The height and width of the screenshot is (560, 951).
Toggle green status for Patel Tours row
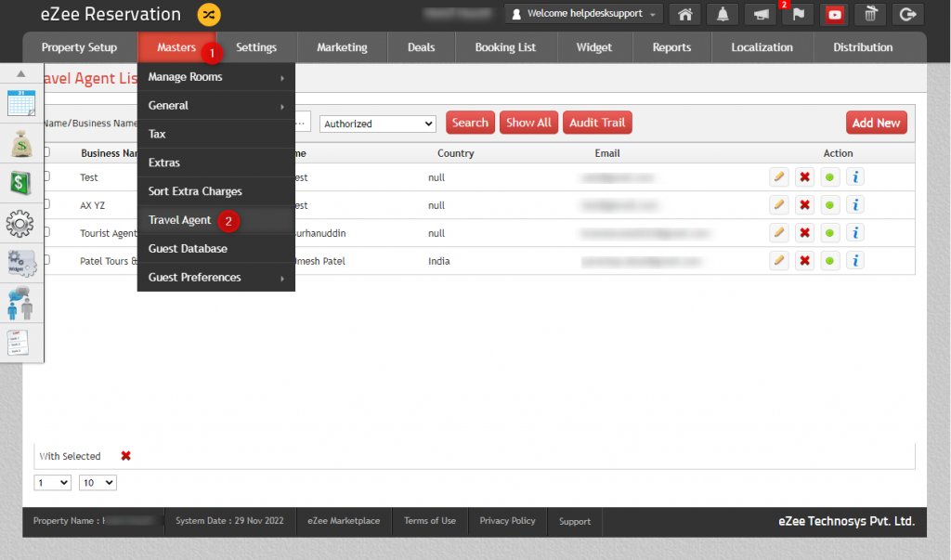point(829,261)
